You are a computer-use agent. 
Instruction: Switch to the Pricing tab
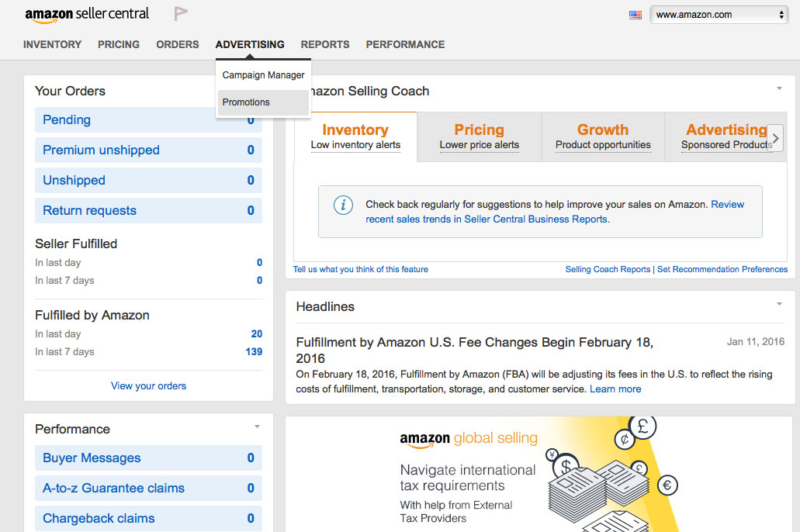479,136
